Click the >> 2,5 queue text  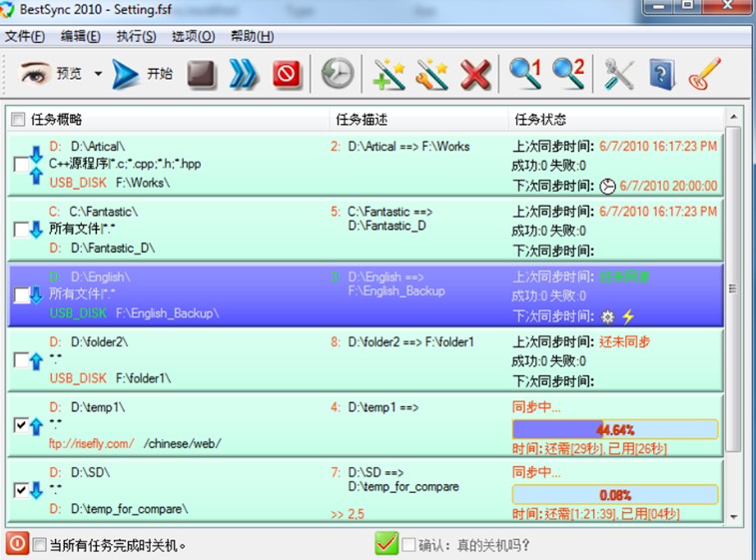coord(348,514)
